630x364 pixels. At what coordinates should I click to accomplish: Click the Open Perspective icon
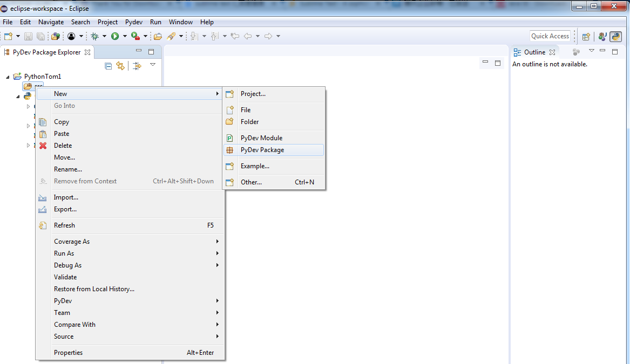click(x=586, y=37)
